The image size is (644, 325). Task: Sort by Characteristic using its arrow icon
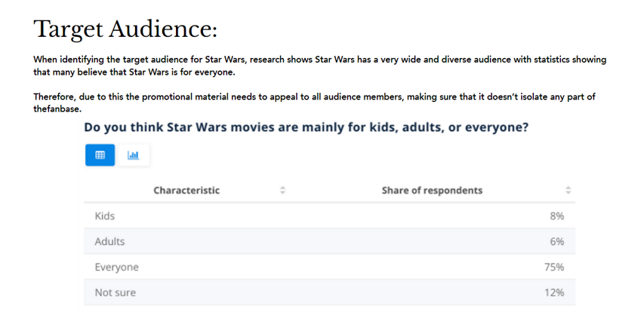282,191
